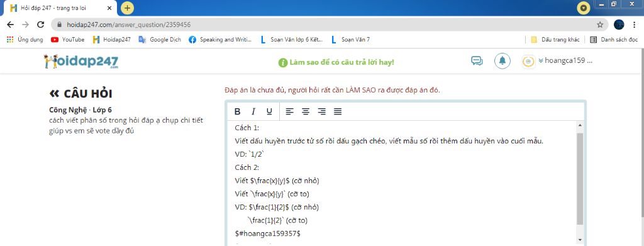Expand hoangca159 account menu
This screenshot has width=644, height=246.
(x=565, y=61)
